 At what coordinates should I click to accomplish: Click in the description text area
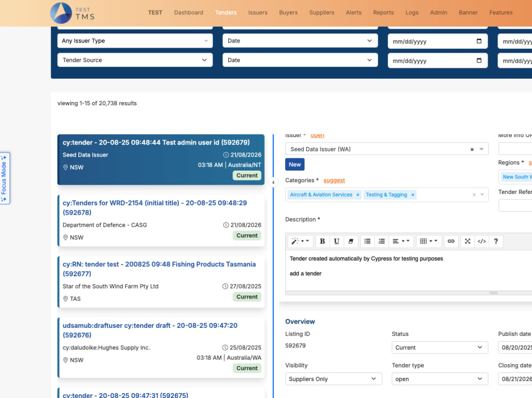(409, 270)
